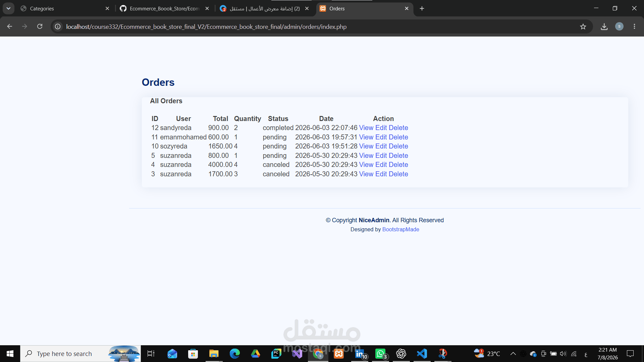Viewport: 644px width, 362px height.
Task: Open Outlook from the taskbar
Action: (x=172, y=354)
